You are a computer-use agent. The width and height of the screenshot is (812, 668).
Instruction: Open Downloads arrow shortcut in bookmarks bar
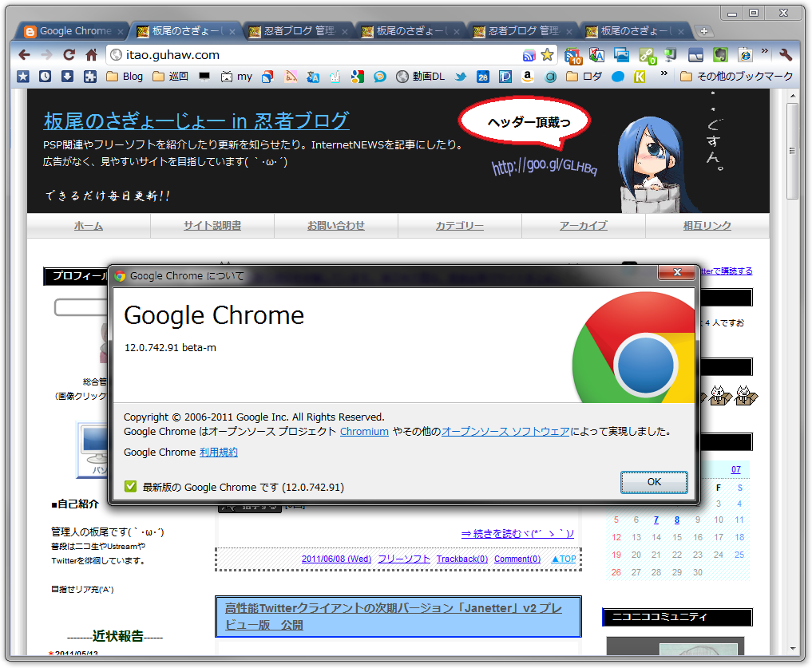point(68,77)
